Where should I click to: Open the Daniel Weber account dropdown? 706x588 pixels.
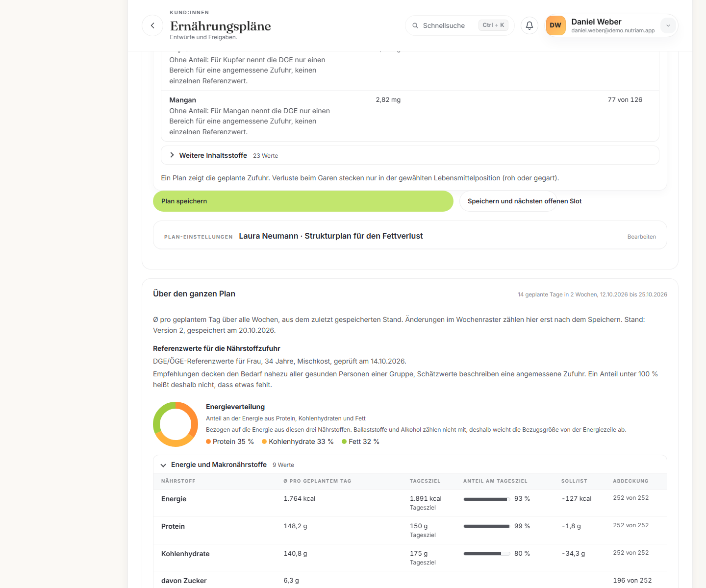click(668, 25)
